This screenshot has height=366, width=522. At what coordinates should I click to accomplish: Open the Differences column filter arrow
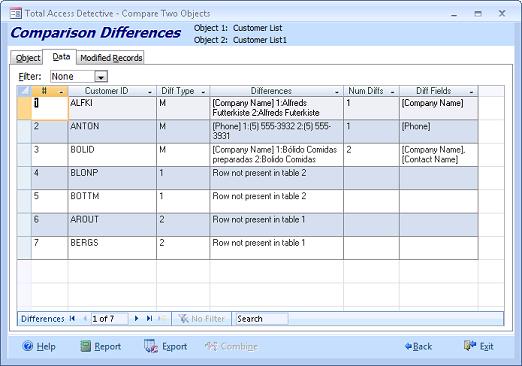point(337,92)
